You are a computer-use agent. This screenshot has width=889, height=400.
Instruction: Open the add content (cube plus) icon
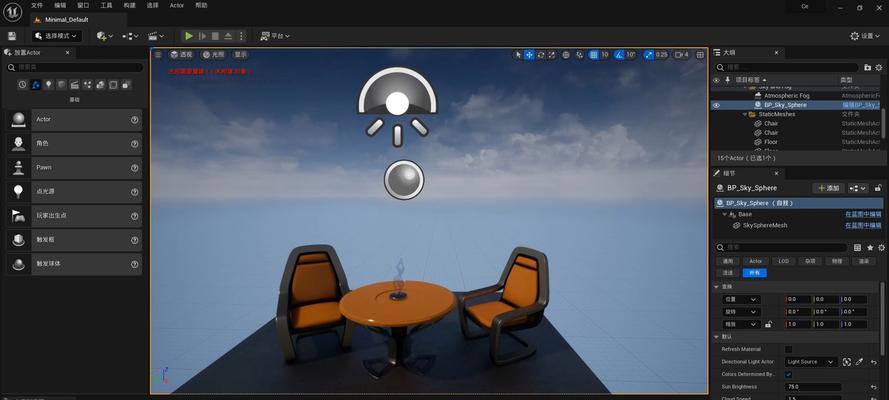click(104, 36)
